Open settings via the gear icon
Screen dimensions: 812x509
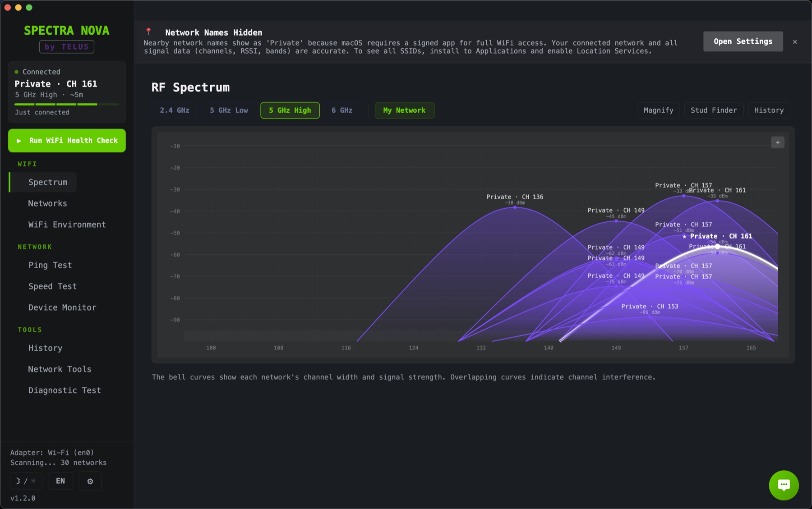90,481
